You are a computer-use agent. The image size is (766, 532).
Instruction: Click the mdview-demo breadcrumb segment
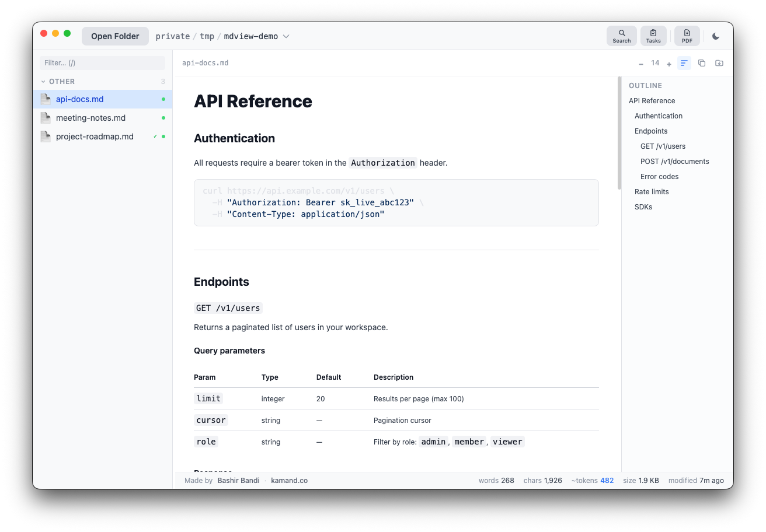[251, 36]
